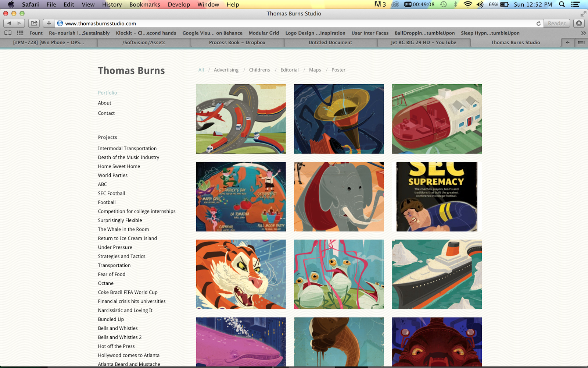Click the Bluetooth menu bar icon
Image resolution: width=588 pixels, height=368 pixels.
pyautogui.click(x=456, y=4)
